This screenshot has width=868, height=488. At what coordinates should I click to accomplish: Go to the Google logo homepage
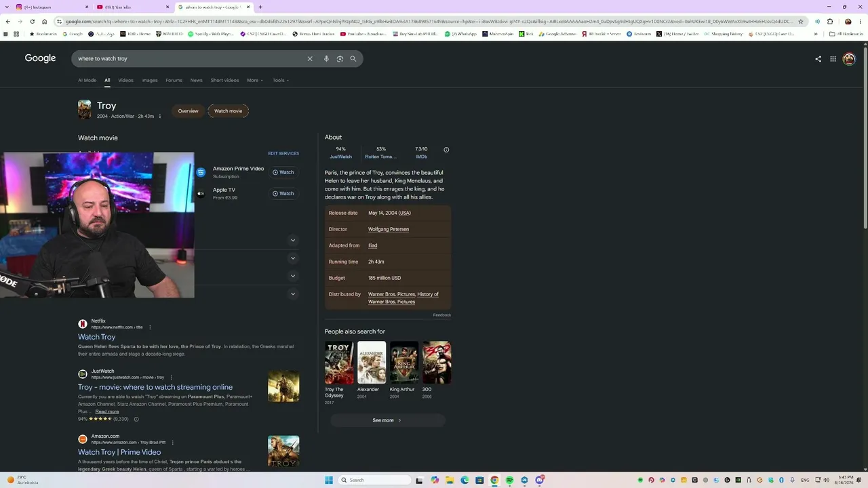[41, 59]
